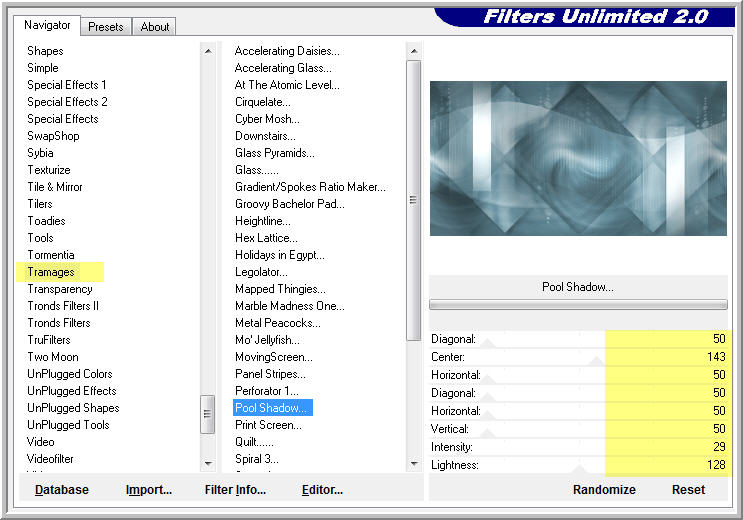
Task: Switch to the Presets tab
Action: [x=106, y=27]
